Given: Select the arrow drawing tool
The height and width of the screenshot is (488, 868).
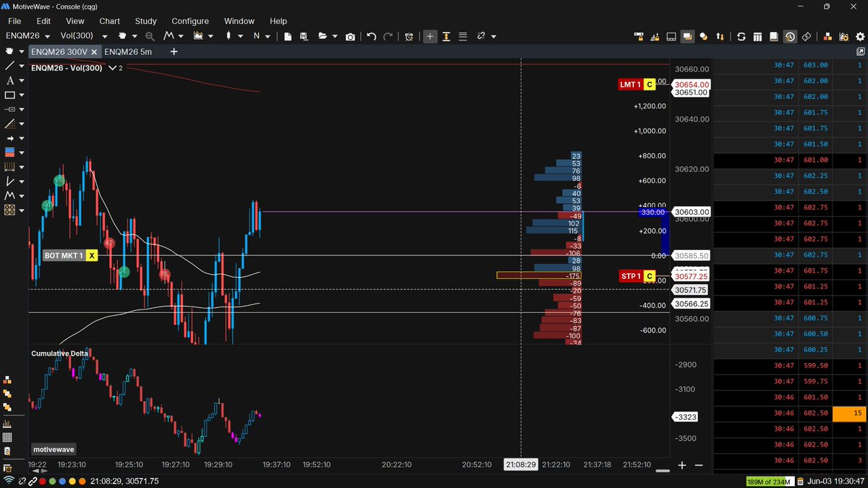Looking at the screenshot, I should (x=9, y=138).
